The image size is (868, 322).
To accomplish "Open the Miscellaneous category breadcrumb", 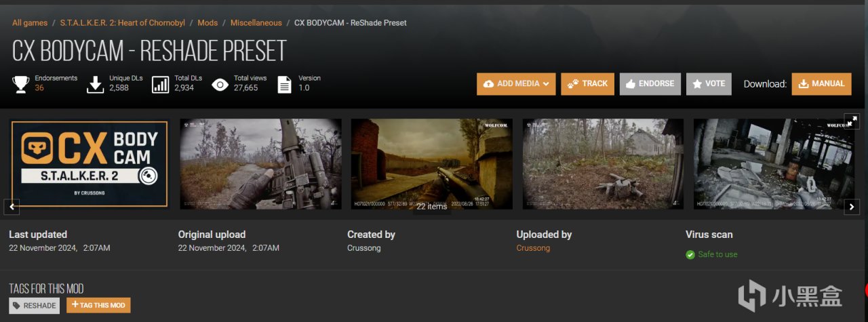I will pyautogui.click(x=256, y=23).
